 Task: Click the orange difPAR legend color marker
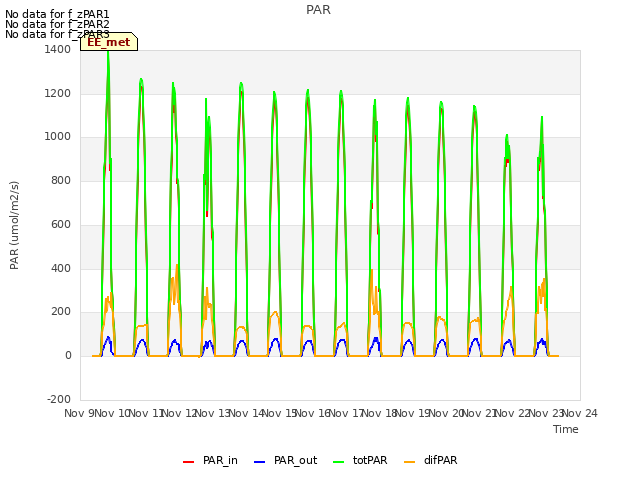[409, 462]
